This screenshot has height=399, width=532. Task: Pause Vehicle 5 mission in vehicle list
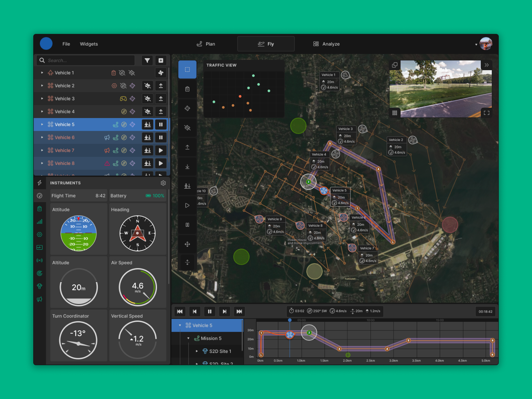tap(161, 125)
